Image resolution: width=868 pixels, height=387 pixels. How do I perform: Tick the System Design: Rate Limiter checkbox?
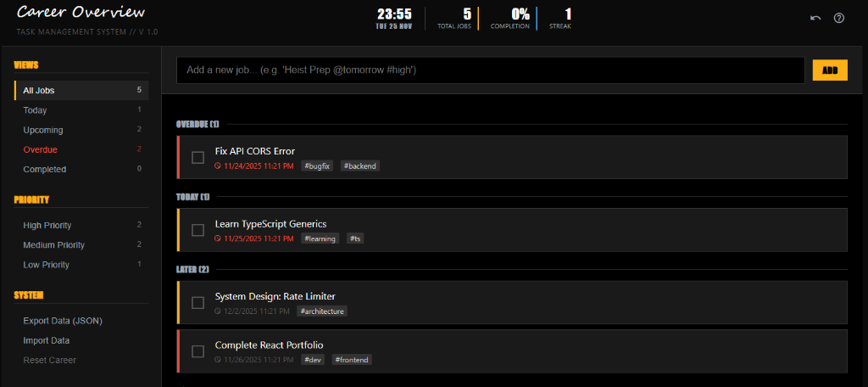pos(198,303)
